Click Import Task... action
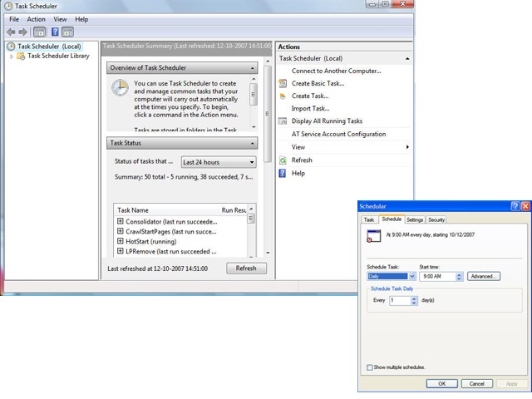 click(310, 109)
